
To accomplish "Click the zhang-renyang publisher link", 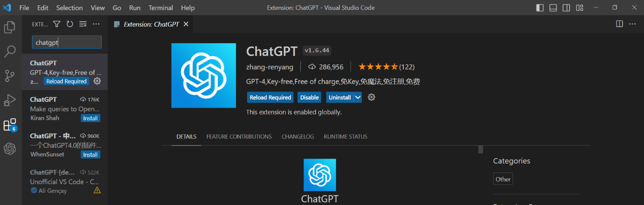I will coord(270,67).
